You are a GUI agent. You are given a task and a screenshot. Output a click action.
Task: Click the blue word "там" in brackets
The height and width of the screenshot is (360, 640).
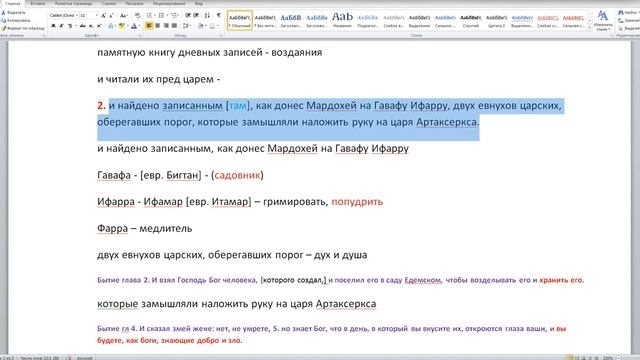(x=238, y=105)
